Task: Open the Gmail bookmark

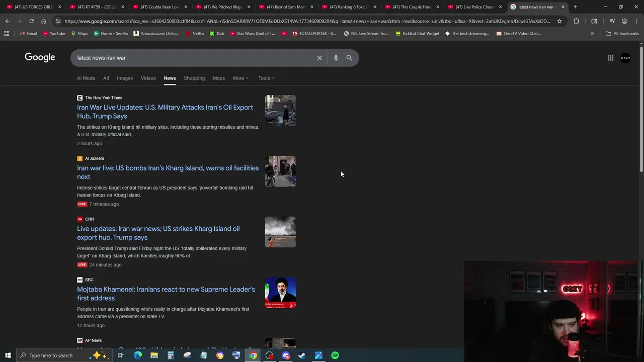Action: coord(28,33)
